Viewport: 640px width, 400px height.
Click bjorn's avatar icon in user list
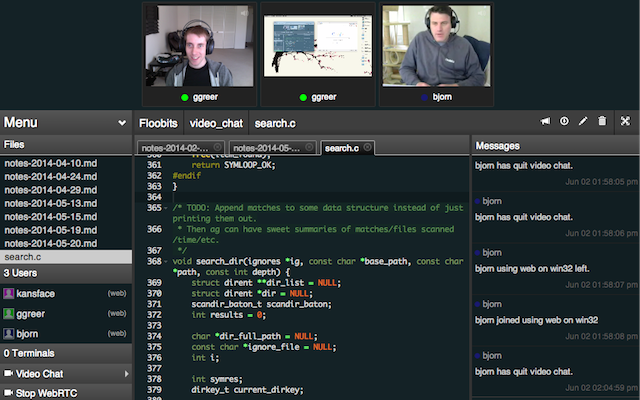[x=9, y=333]
